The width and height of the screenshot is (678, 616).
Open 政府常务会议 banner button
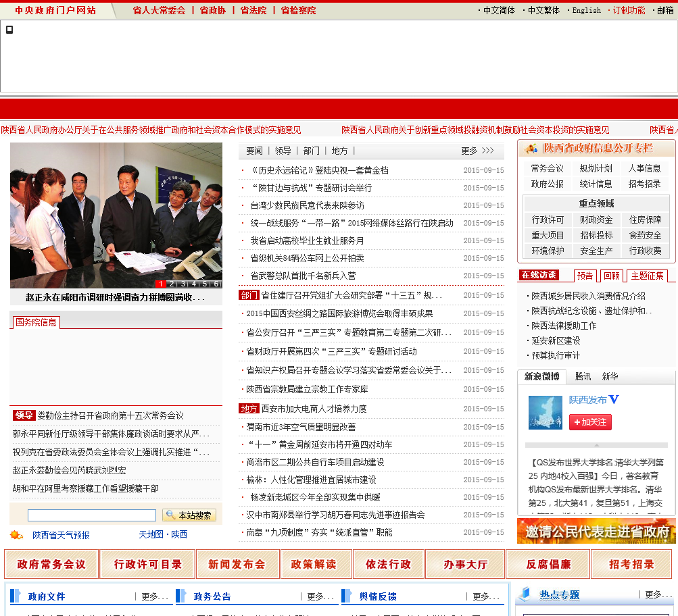coord(51,564)
